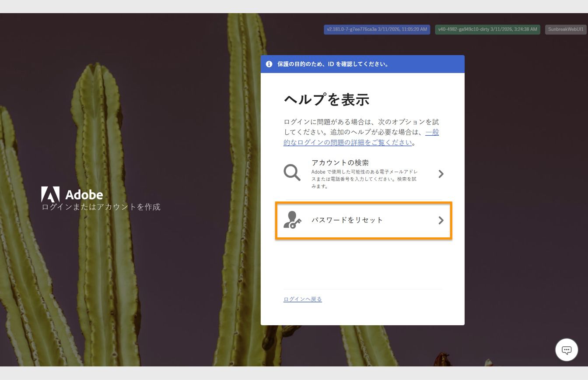Viewport: 588px width, 380px height.
Task: Click the ヘルプを表示 heading
Action: point(326,100)
